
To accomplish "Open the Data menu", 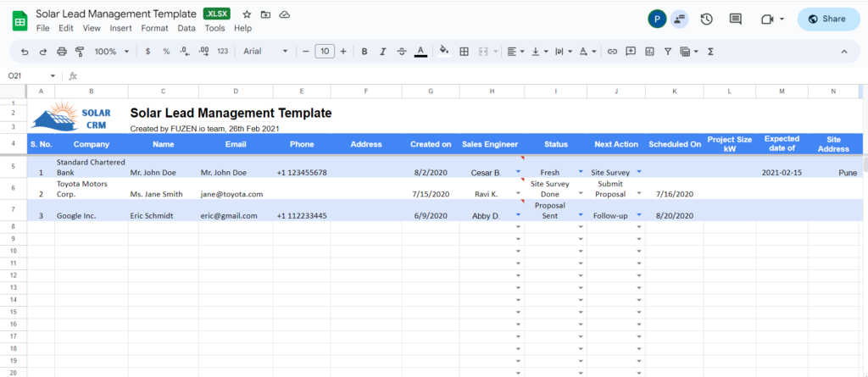I will click(186, 28).
